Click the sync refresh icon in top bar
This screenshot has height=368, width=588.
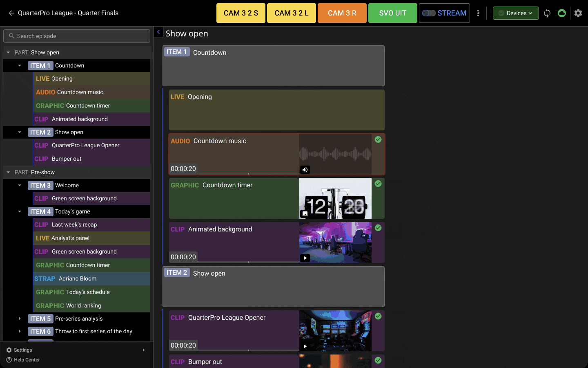[x=547, y=13]
